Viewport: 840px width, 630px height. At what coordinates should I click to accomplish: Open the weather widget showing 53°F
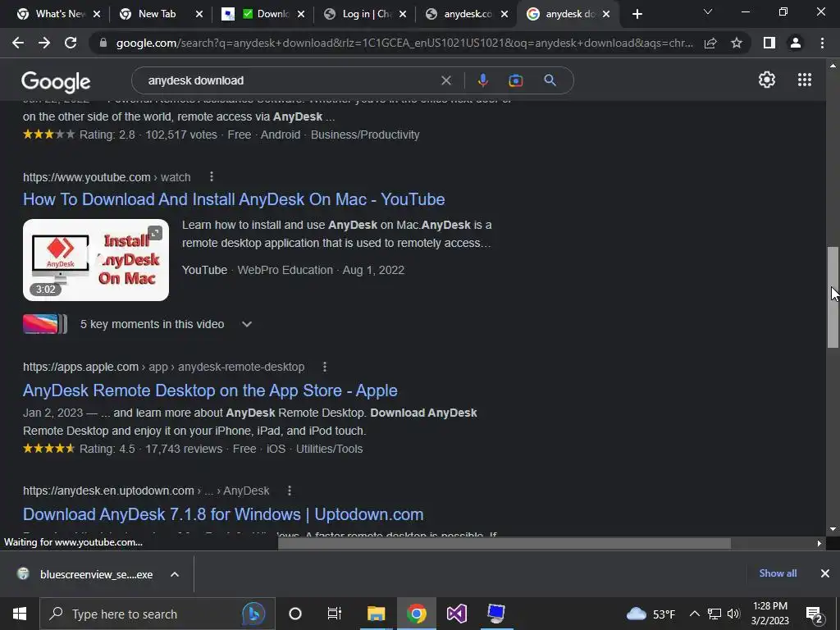coord(651,614)
